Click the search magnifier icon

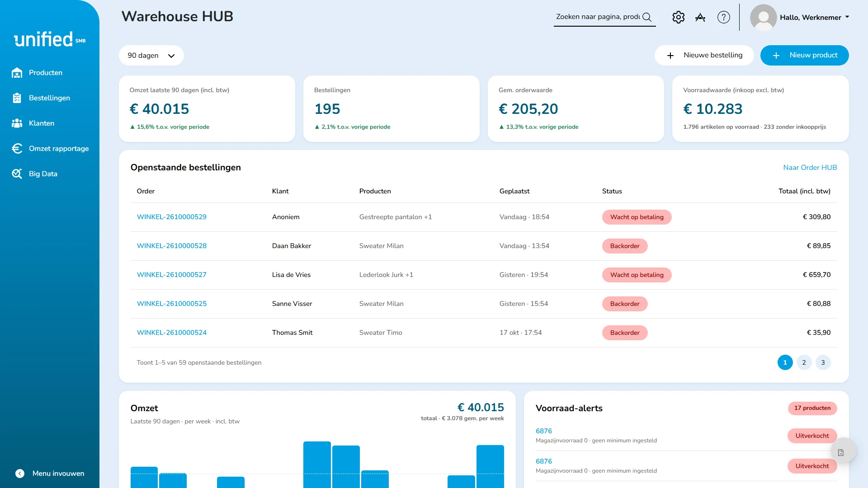(647, 17)
